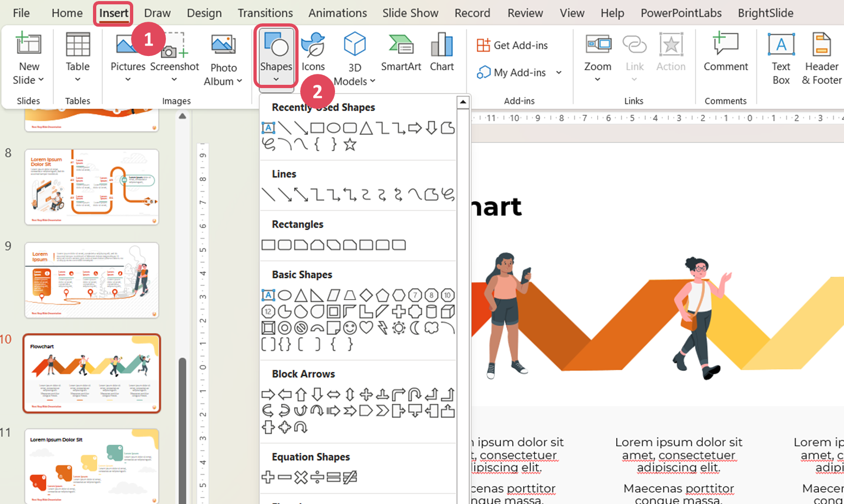This screenshot has width=844, height=504.
Task: Choose the double-arrow line in Lines
Action: (x=301, y=194)
